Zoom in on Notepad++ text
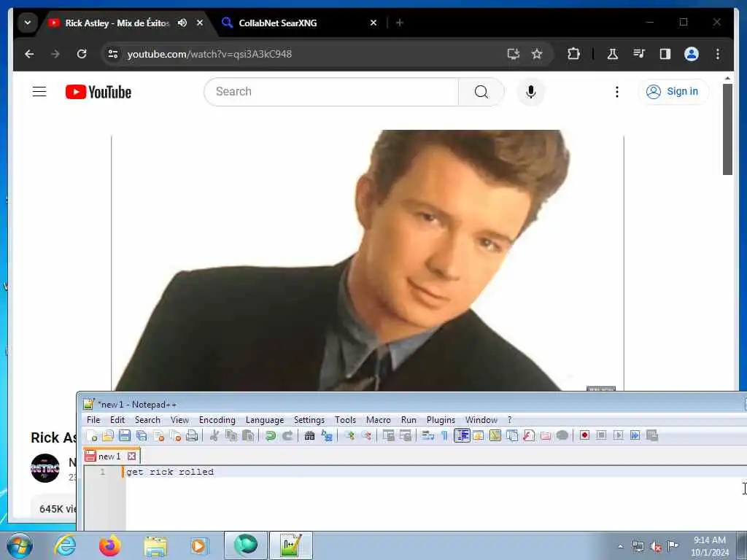 click(349, 435)
